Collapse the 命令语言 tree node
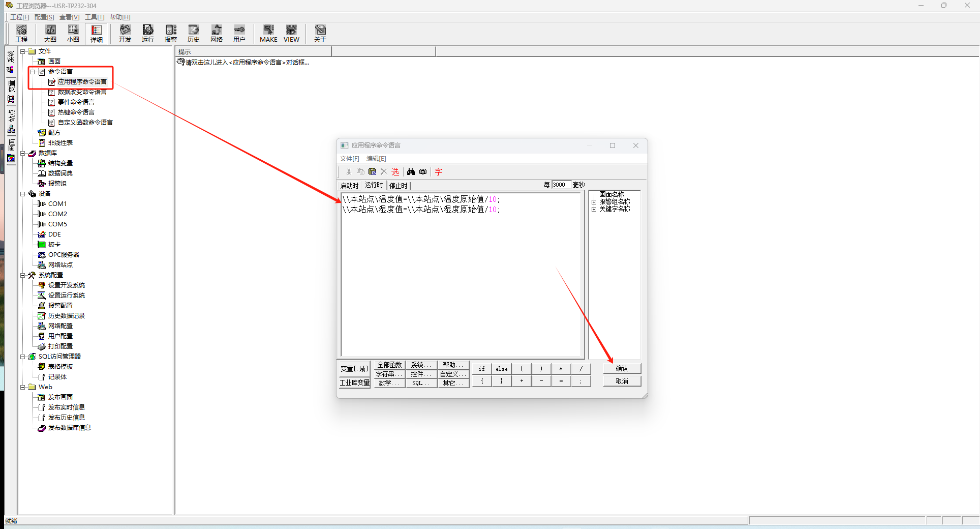This screenshot has width=980, height=529. pos(33,72)
